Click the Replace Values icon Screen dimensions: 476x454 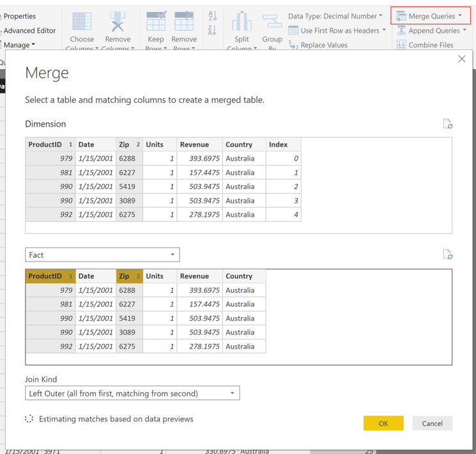click(x=293, y=45)
